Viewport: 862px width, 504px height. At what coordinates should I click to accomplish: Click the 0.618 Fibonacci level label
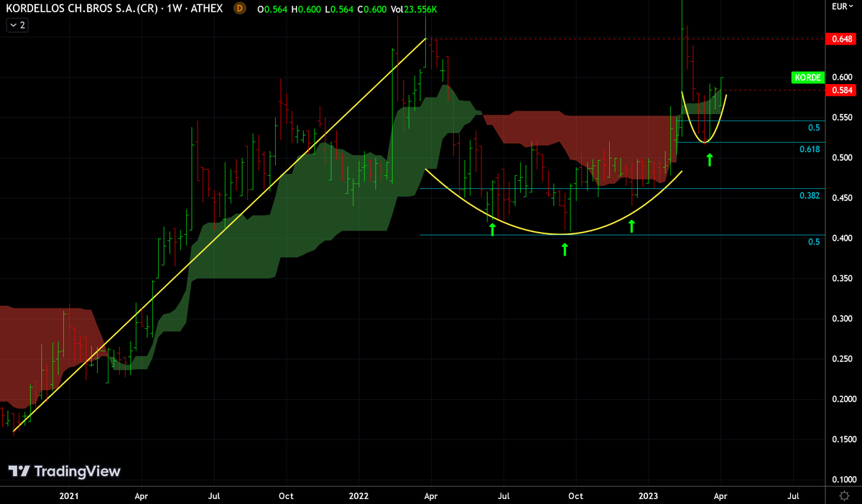pos(810,149)
